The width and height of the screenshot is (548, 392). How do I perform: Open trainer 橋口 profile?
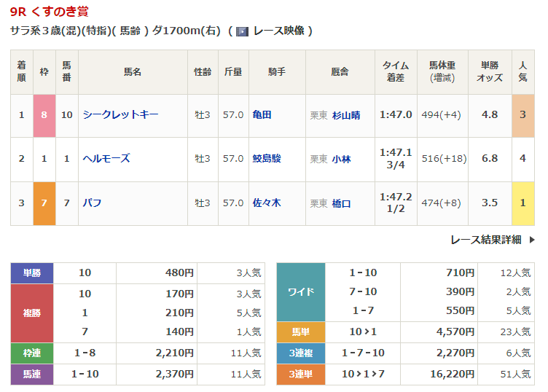(341, 203)
